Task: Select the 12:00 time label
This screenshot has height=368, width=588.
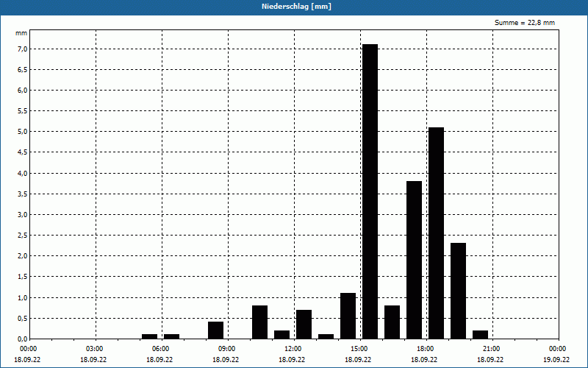Action: pyautogui.click(x=293, y=349)
